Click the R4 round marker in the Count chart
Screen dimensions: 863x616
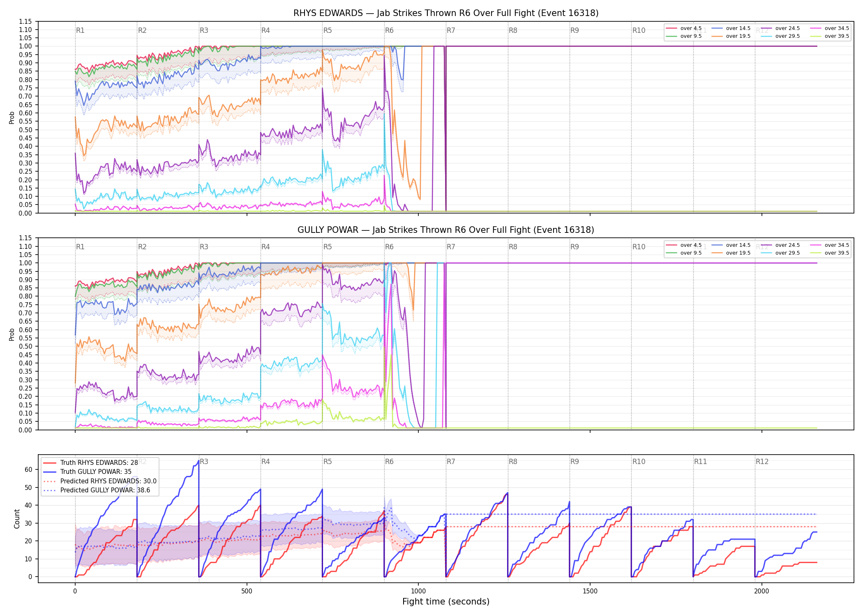265,462
